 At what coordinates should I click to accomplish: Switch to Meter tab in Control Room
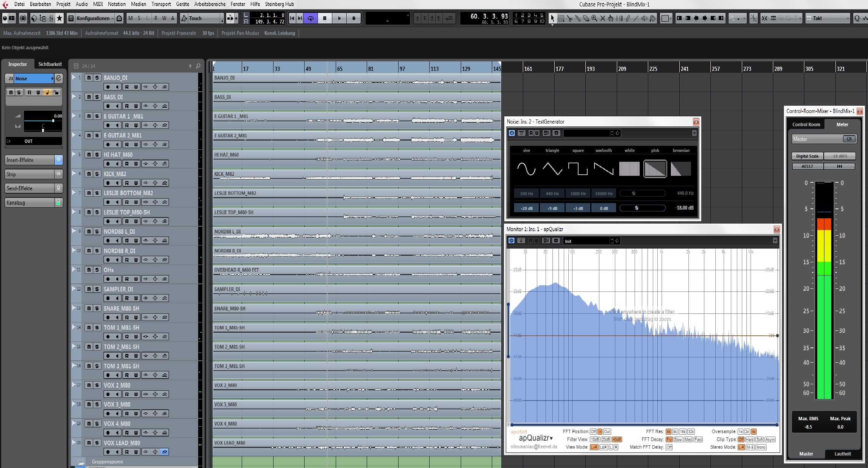tap(842, 124)
